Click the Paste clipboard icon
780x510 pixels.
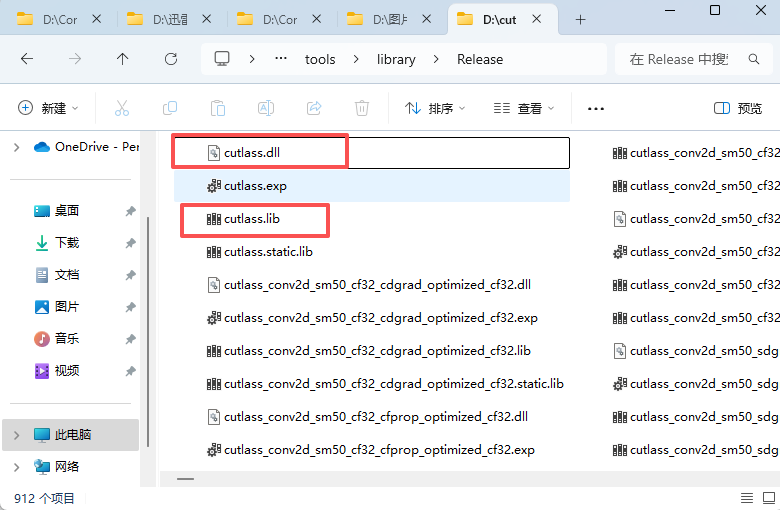click(218, 108)
